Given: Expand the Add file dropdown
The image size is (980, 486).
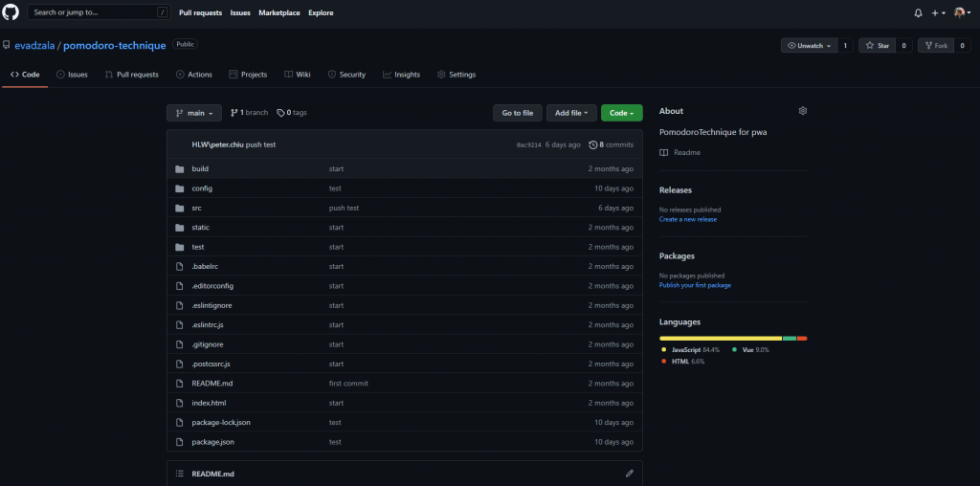Looking at the screenshot, I should pos(572,113).
